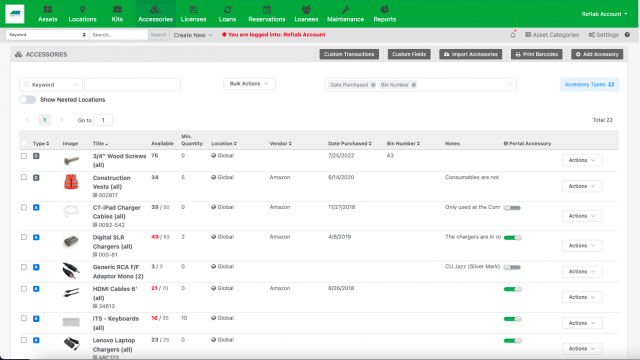
Task: Open the Reservations tab
Action: click(x=267, y=14)
